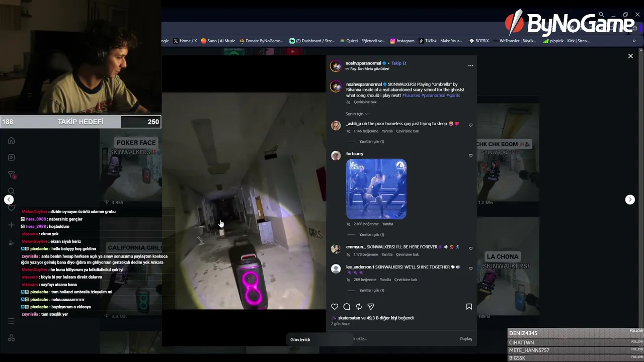Open Search in the Instagram sidebar

tap(11, 191)
